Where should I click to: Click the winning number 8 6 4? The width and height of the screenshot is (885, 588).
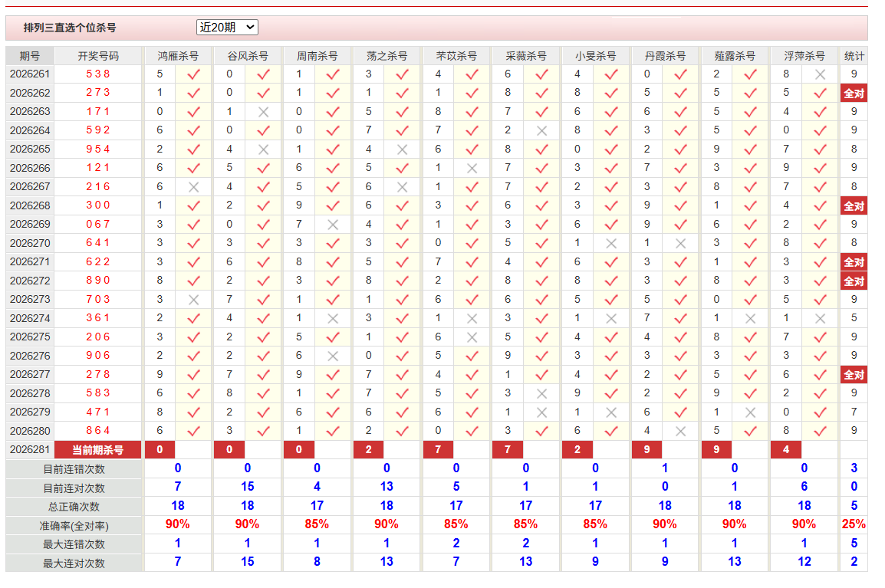98,431
